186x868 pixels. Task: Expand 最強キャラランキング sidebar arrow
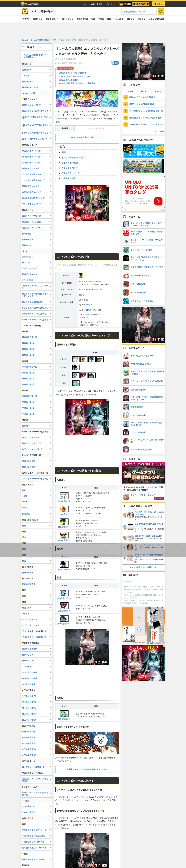click(51, 105)
